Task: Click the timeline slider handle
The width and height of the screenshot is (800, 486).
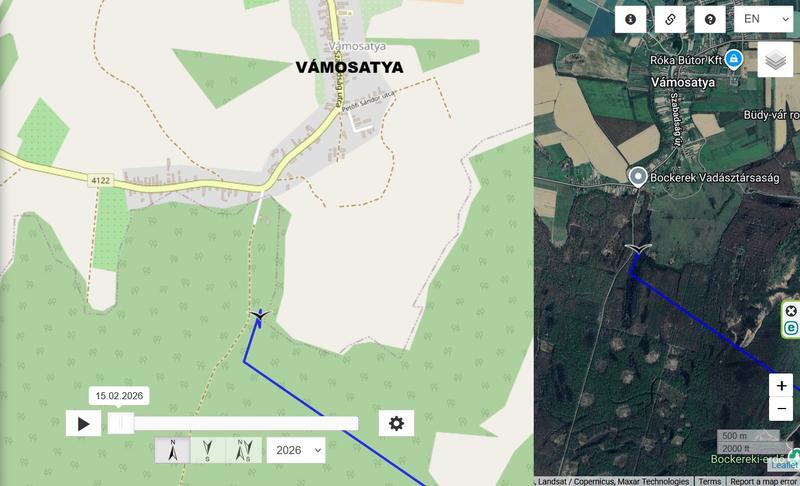Action: click(x=121, y=423)
